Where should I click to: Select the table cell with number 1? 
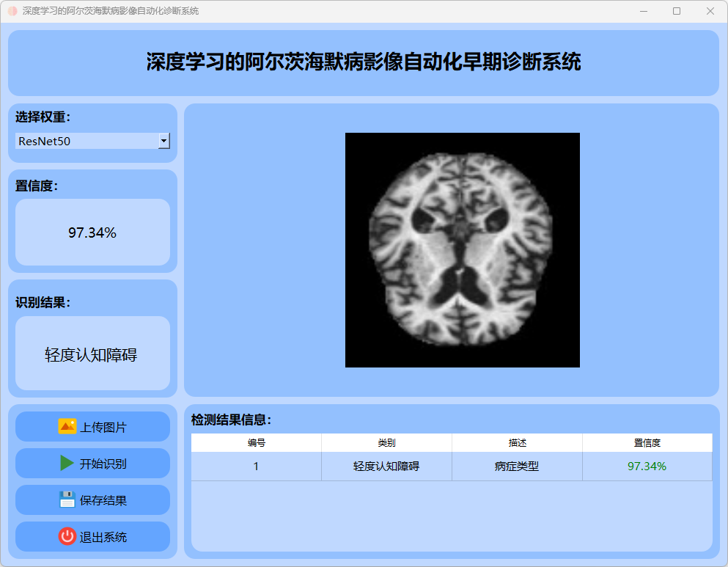coord(257,467)
